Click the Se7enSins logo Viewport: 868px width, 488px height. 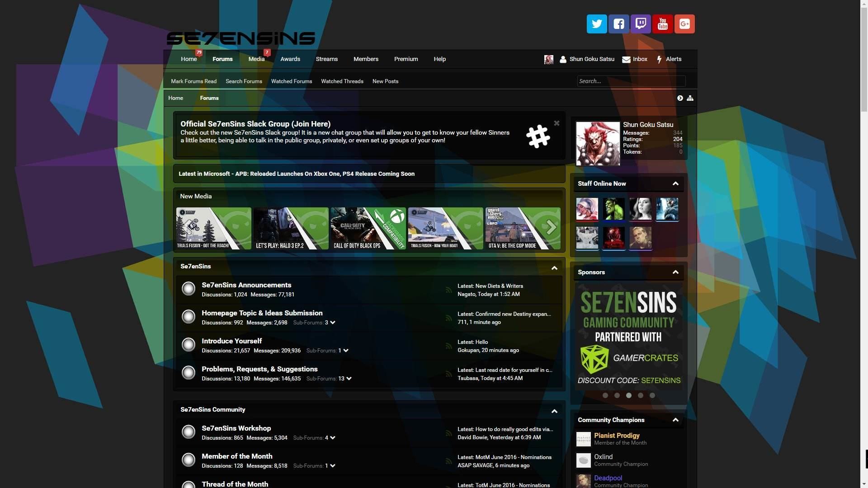tap(241, 38)
